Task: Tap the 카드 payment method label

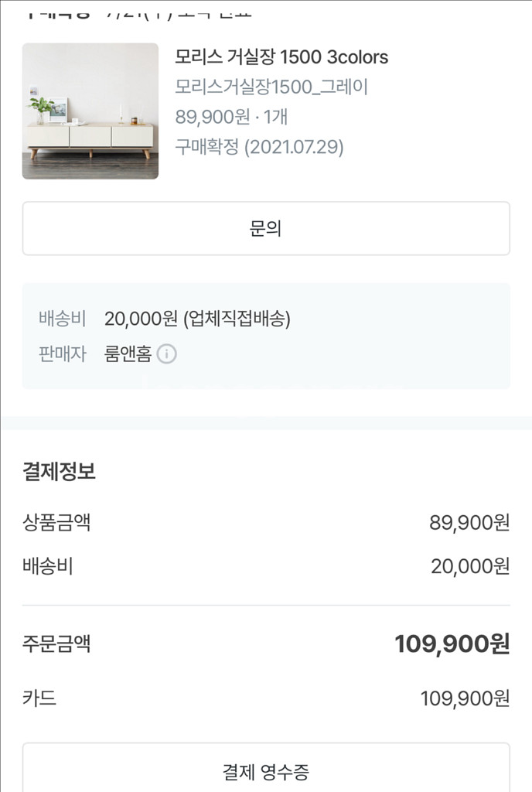Action: click(39, 698)
